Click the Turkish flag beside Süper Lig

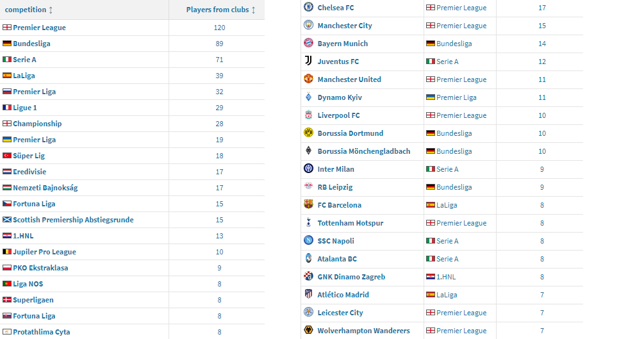(x=7, y=156)
